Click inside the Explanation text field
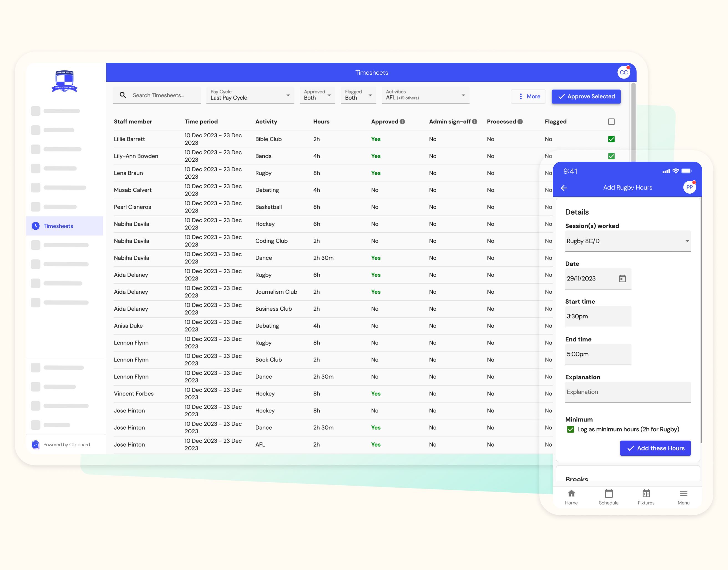This screenshot has height=570, width=728. coord(628,392)
